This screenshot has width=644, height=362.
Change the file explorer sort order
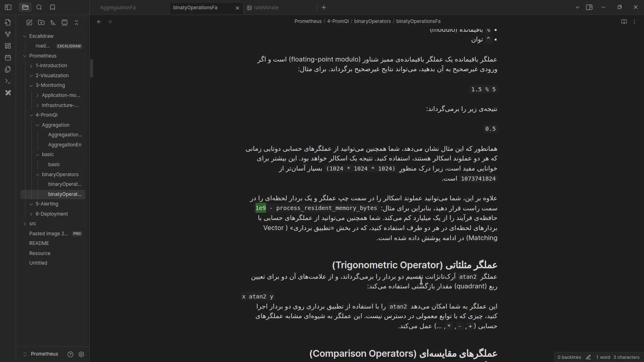pos(53,23)
